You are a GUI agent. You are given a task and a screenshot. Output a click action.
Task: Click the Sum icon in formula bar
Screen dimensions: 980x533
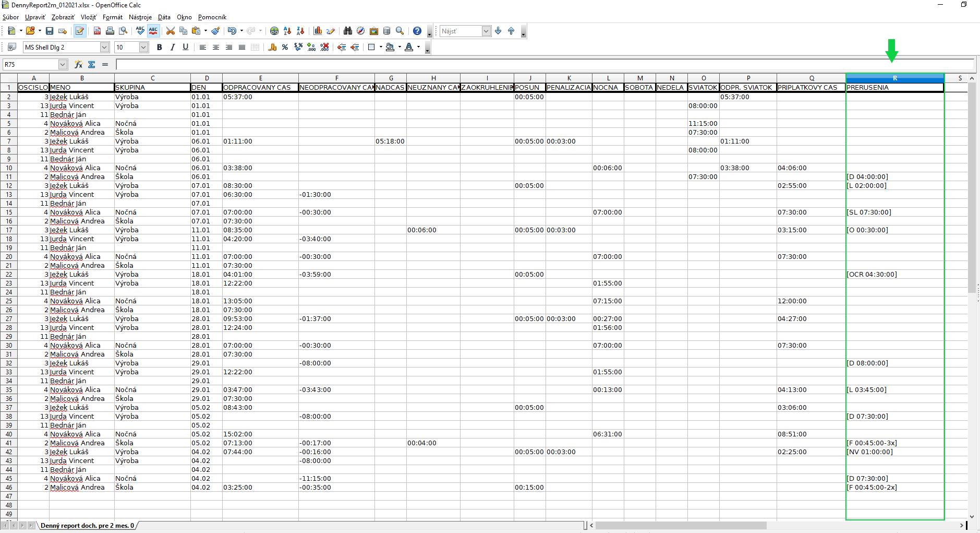click(92, 65)
